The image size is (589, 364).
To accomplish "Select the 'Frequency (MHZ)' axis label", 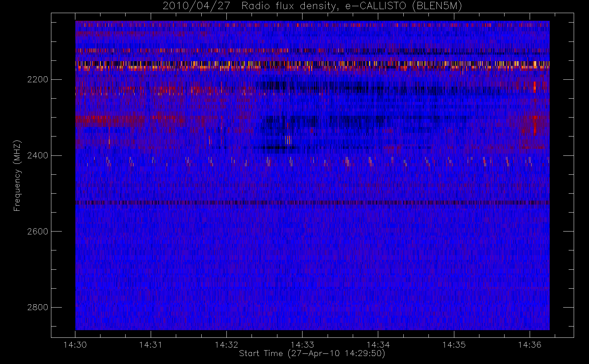I will (x=17, y=175).
